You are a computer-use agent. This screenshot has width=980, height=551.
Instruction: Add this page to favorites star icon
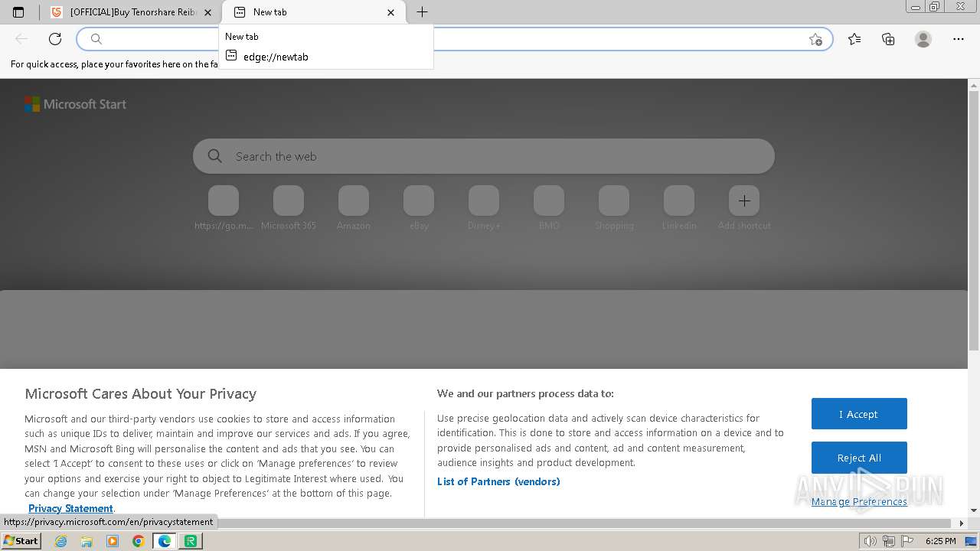click(815, 39)
